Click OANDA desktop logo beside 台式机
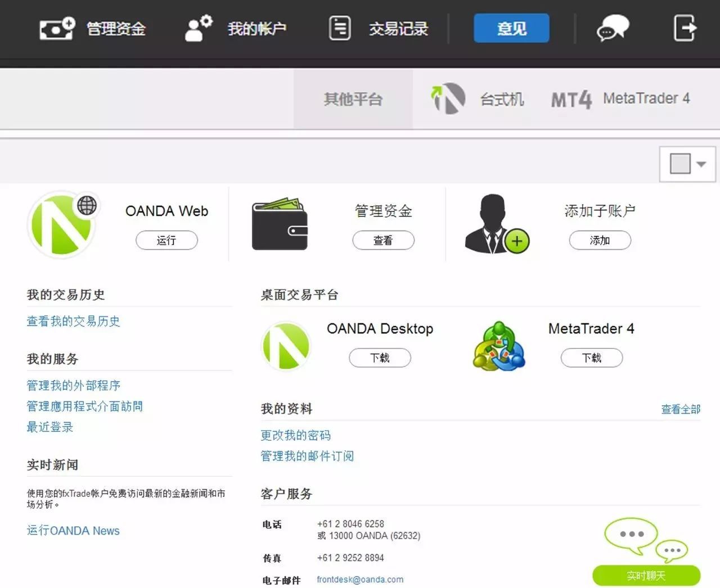The height and width of the screenshot is (588, 720). pyautogui.click(x=448, y=98)
